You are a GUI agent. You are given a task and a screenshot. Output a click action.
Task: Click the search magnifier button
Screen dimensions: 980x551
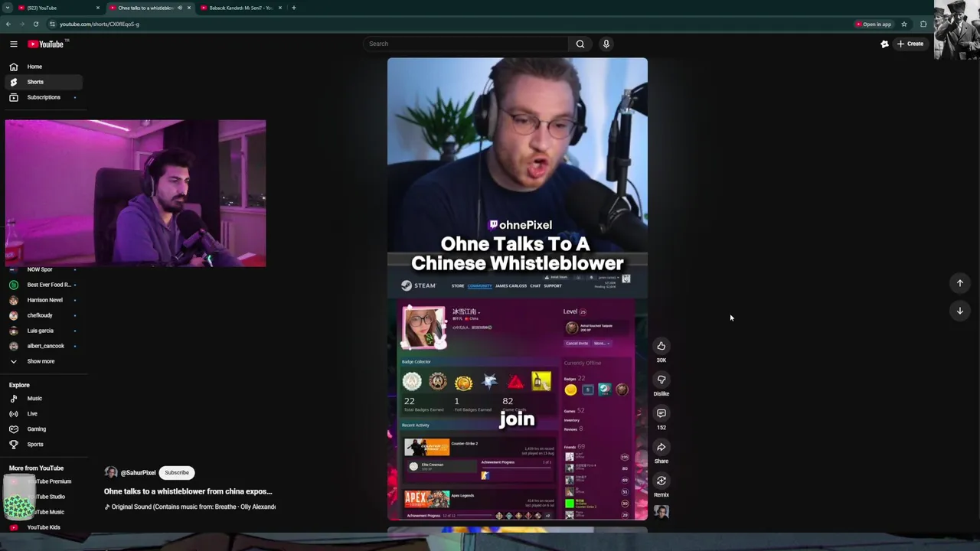(580, 44)
